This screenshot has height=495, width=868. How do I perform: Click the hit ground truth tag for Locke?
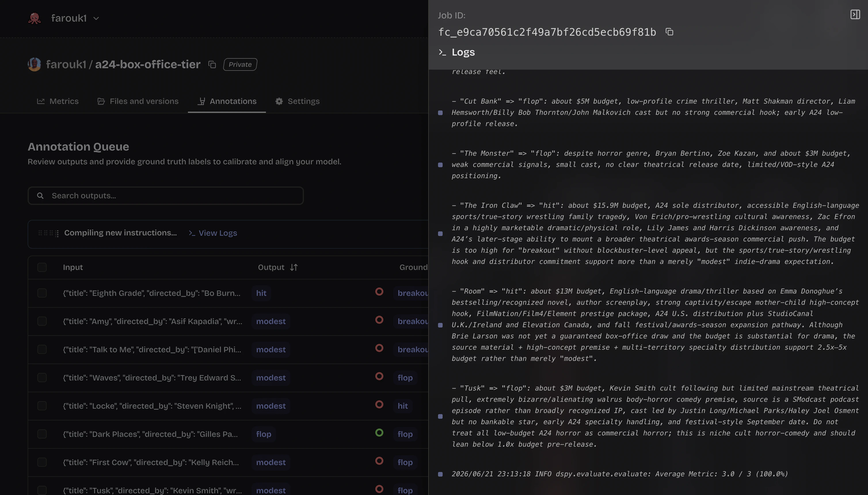pyautogui.click(x=403, y=406)
